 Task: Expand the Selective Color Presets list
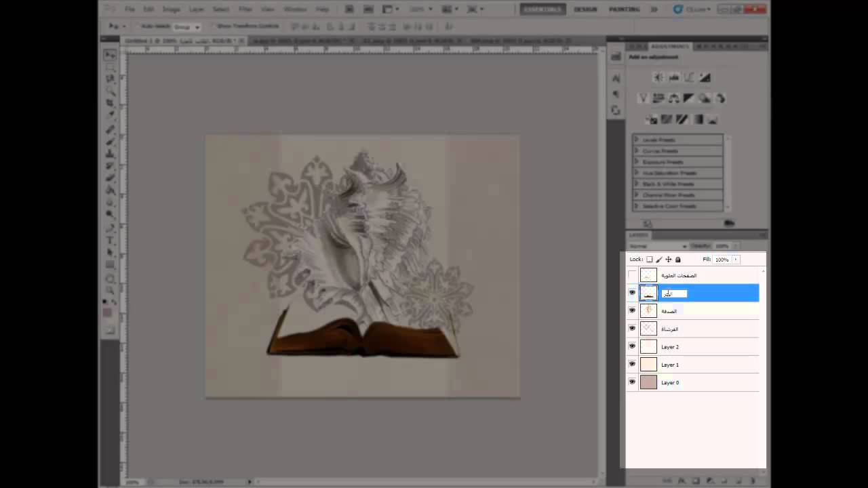(x=637, y=205)
